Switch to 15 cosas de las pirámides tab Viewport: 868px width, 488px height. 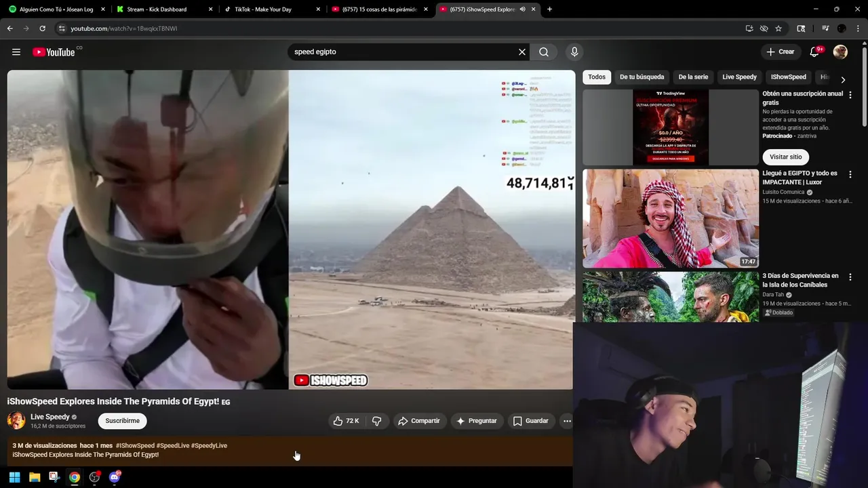[x=379, y=9]
